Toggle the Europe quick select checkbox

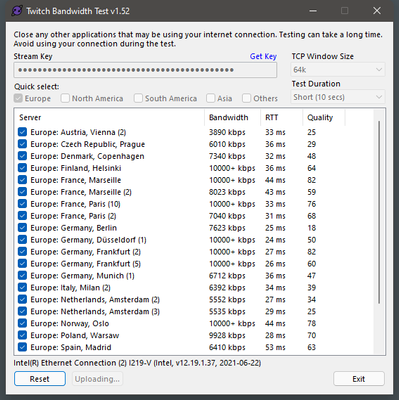[x=18, y=98]
